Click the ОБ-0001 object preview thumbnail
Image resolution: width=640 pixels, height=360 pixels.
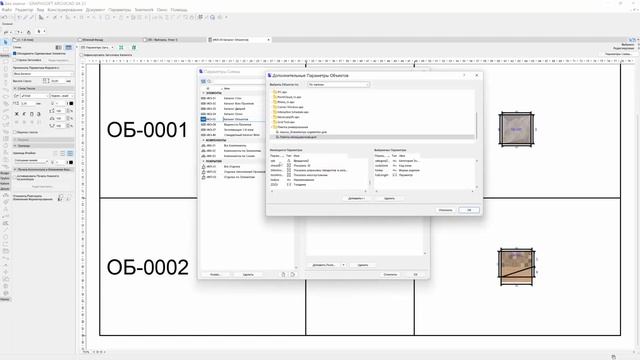[516, 129]
